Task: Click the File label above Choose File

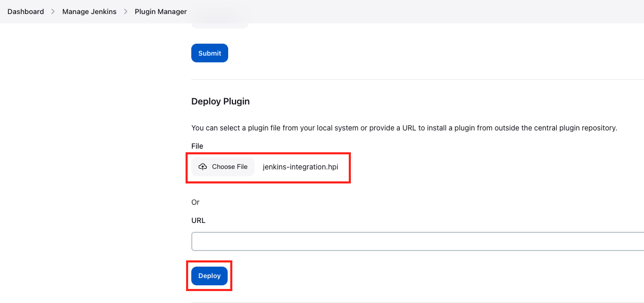Action: tap(197, 146)
